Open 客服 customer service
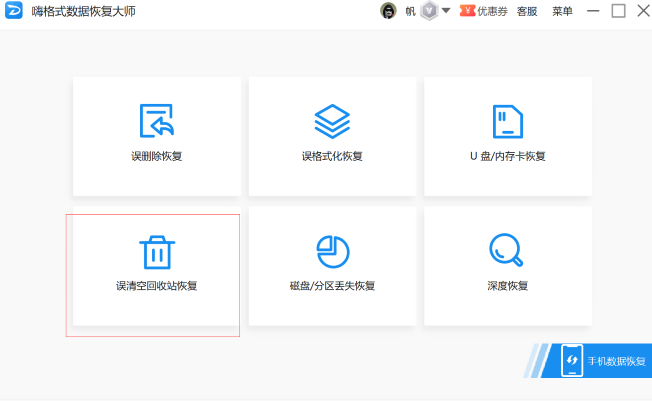Viewport: 652px width, 401px height. point(527,11)
